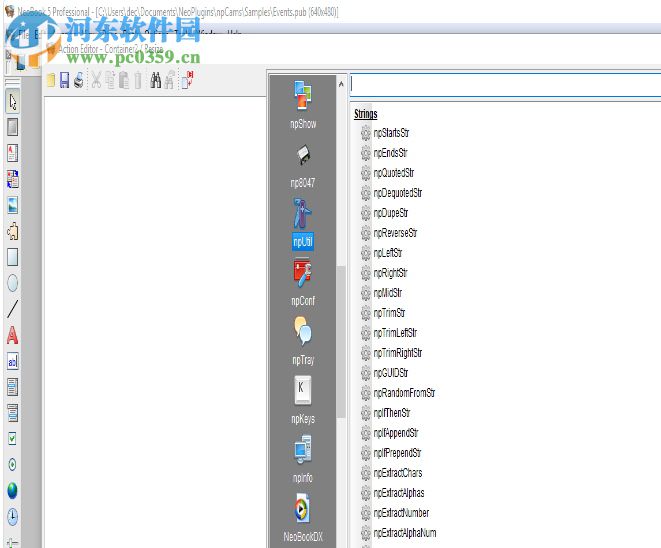
Task: Select the np8047 plugin icon
Action: (x=303, y=155)
